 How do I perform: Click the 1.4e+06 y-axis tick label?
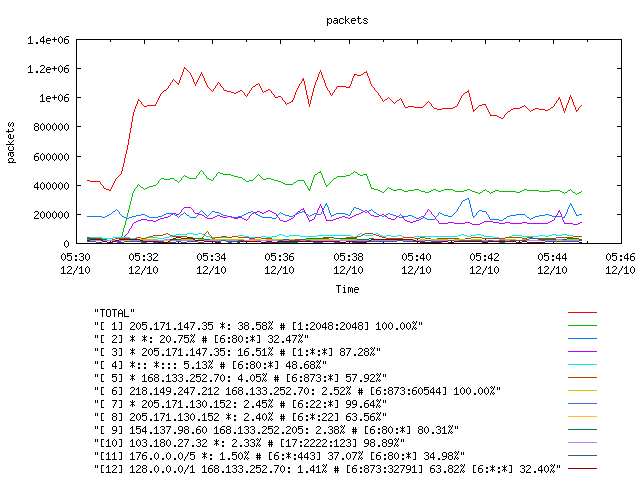coord(48,40)
